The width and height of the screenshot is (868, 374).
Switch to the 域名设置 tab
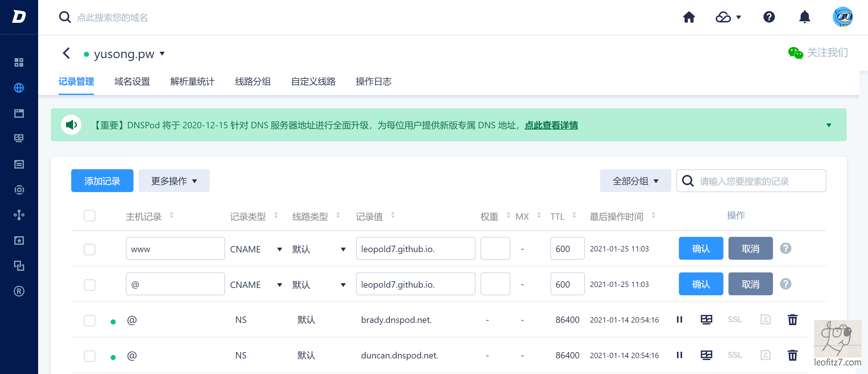(x=132, y=82)
